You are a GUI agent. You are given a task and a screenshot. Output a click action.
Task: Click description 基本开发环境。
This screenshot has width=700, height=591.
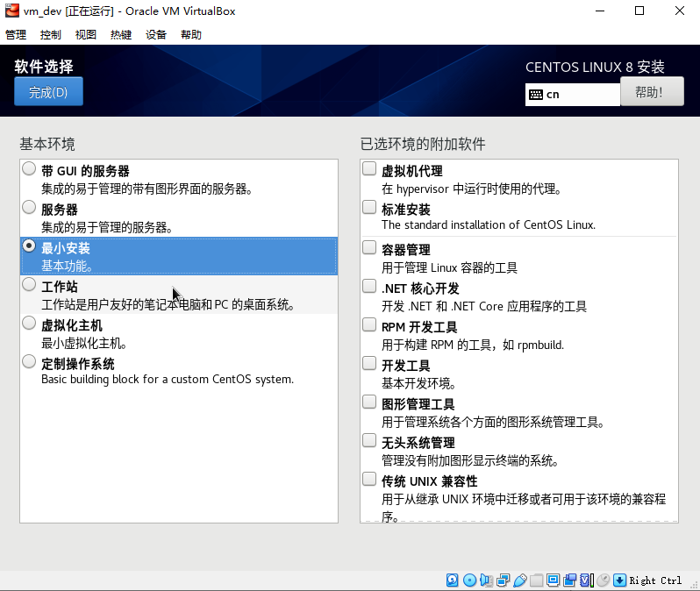coord(418,383)
